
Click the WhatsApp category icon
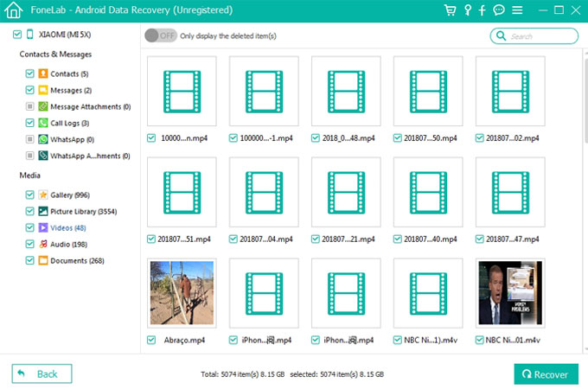click(x=43, y=139)
